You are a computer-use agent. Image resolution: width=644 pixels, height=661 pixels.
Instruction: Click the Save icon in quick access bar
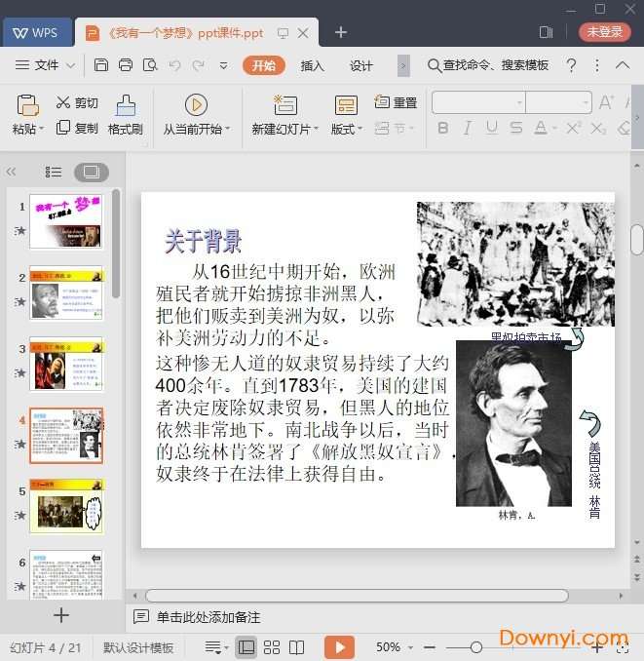click(x=101, y=65)
